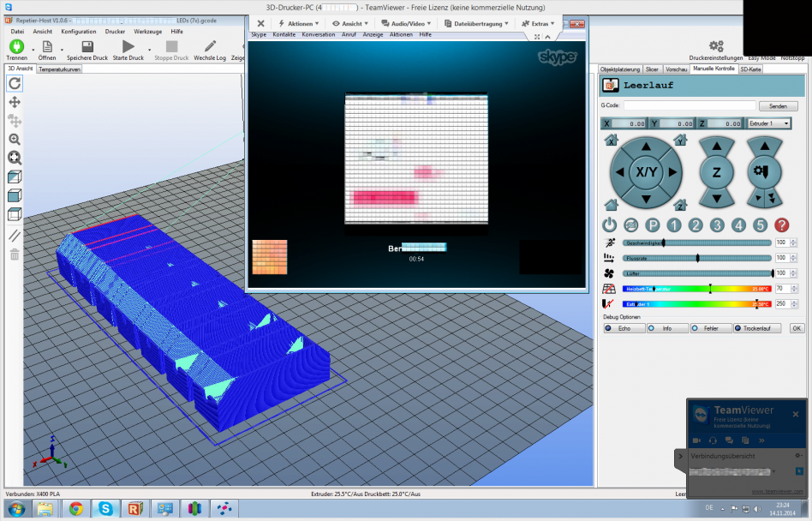Click the P park button
This screenshot has width=812, height=521.
pos(653,225)
